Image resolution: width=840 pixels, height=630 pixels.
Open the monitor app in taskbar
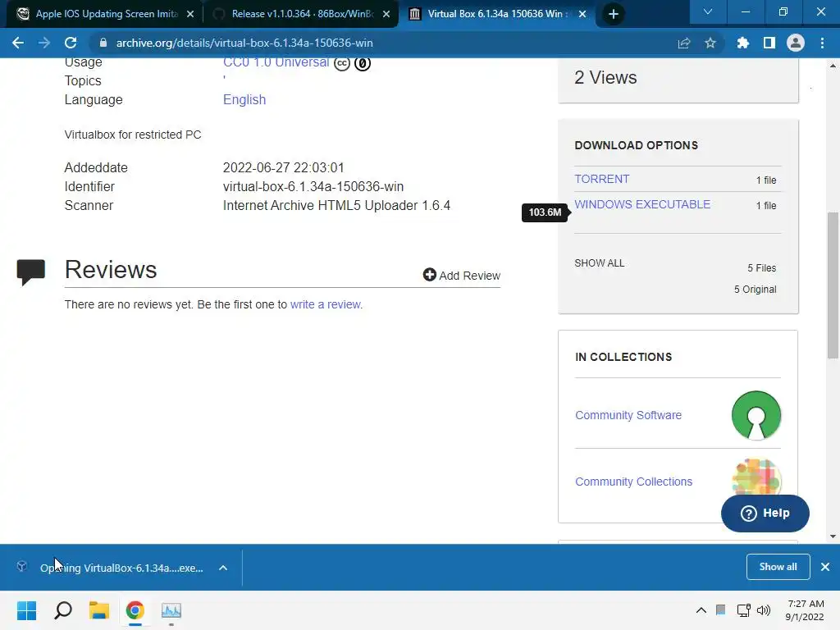pyautogui.click(x=171, y=610)
